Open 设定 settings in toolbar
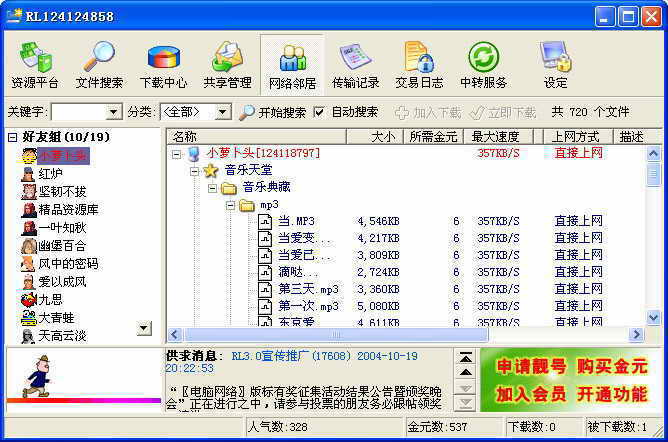Viewport: 668px width, 442px height. [555, 65]
